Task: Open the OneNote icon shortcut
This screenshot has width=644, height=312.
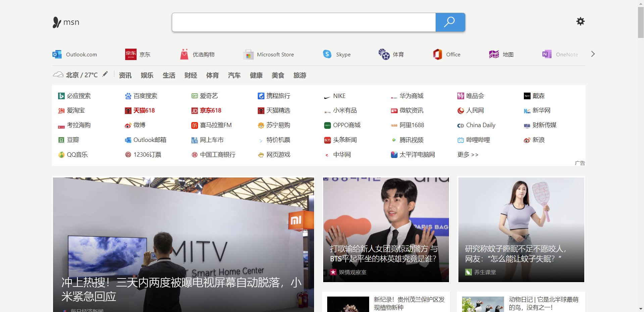Action: [x=547, y=54]
